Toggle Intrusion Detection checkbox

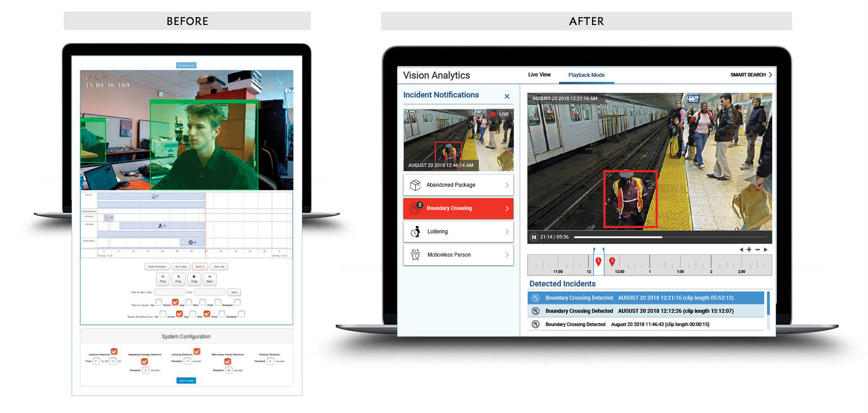point(114,352)
